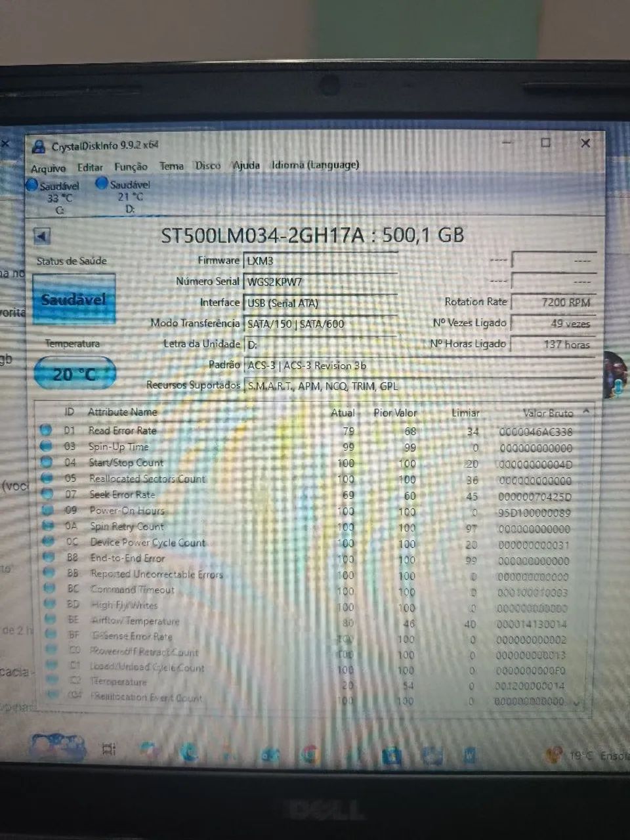
Task: Open the Editar menu
Action: pos(90,167)
